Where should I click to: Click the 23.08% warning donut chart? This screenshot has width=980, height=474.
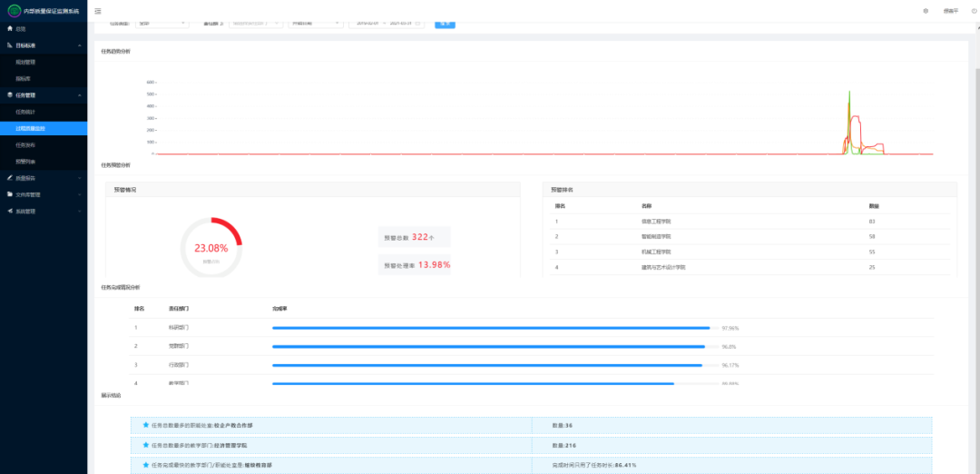click(x=211, y=248)
